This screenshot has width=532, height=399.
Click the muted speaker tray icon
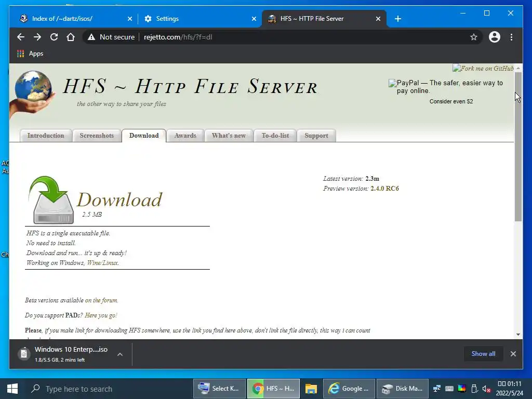click(x=486, y=389)
